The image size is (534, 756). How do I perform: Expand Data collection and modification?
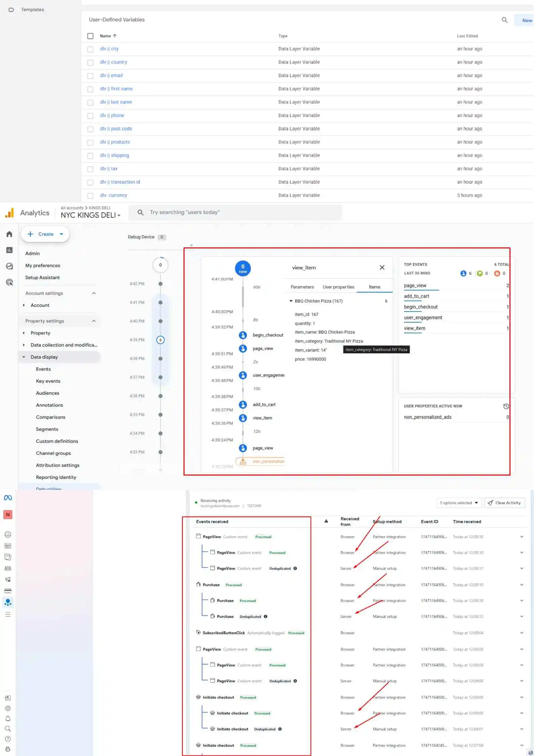point(24,345)
